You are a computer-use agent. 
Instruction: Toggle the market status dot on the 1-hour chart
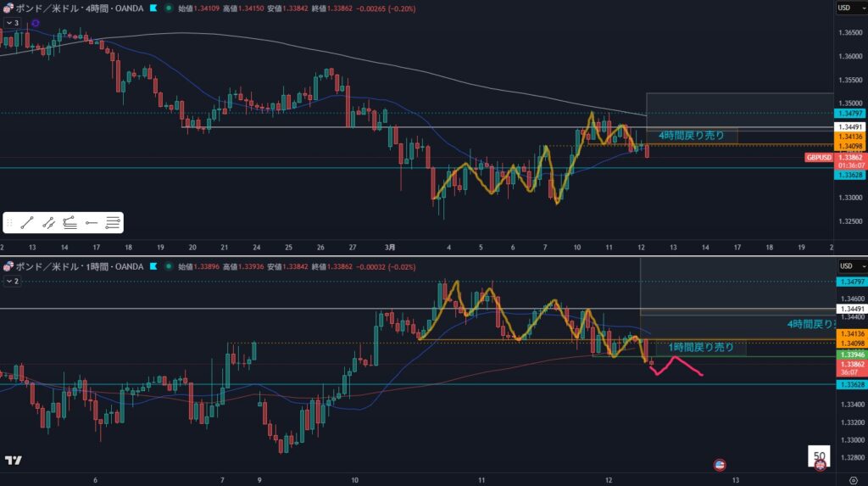point(169,265)
